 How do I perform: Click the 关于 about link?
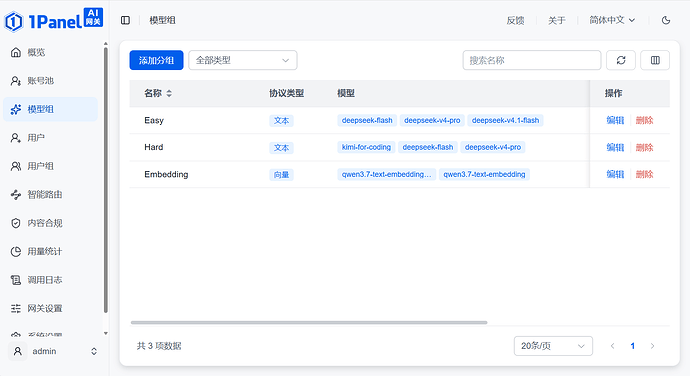[x=557, y=20]
